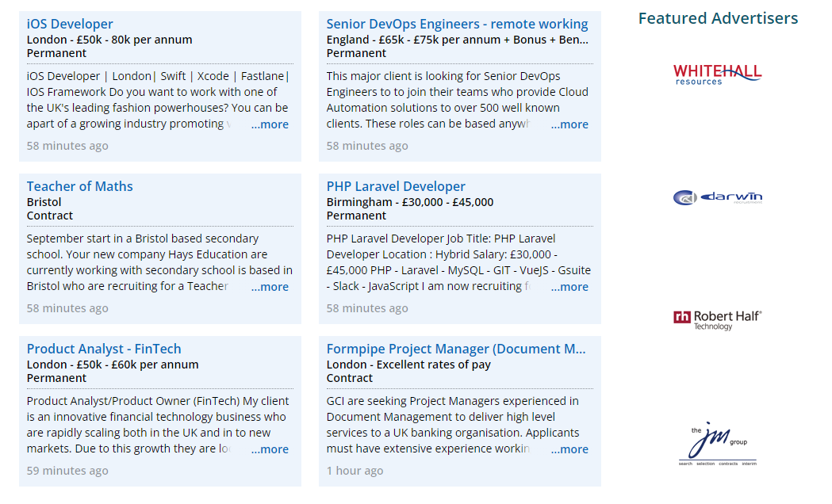Open the Robert Half Technology logo
This screenshot has width=832, height=504.
tap(717, 319)
